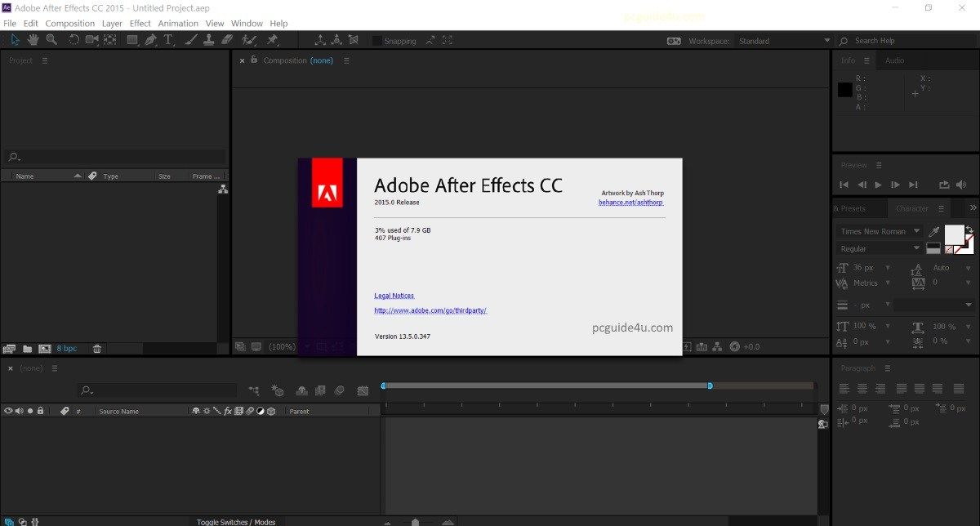Pick the Eraser tool
980x526 pixels.
(x=228, y=39)
